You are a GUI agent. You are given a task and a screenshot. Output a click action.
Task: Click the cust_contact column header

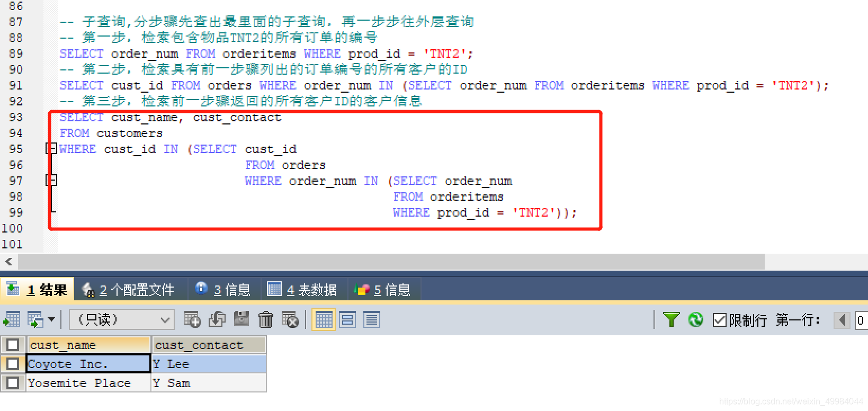click(x=209, y=345)
